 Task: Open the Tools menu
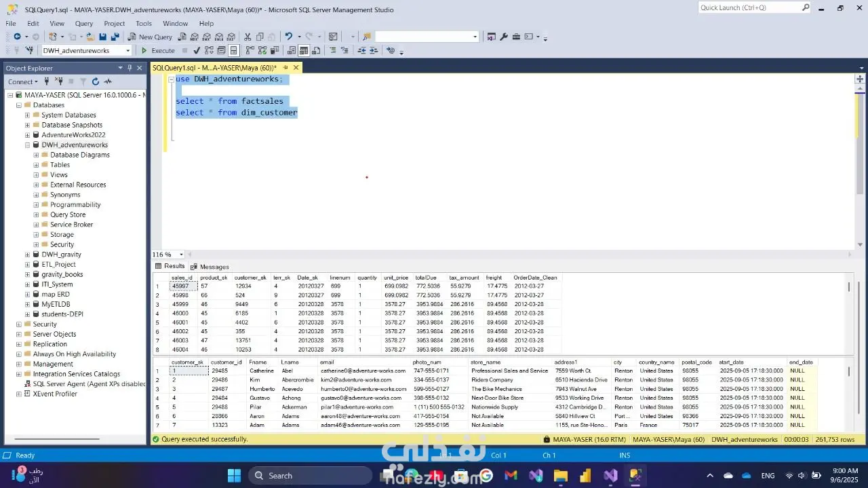[x=144, y=23]
